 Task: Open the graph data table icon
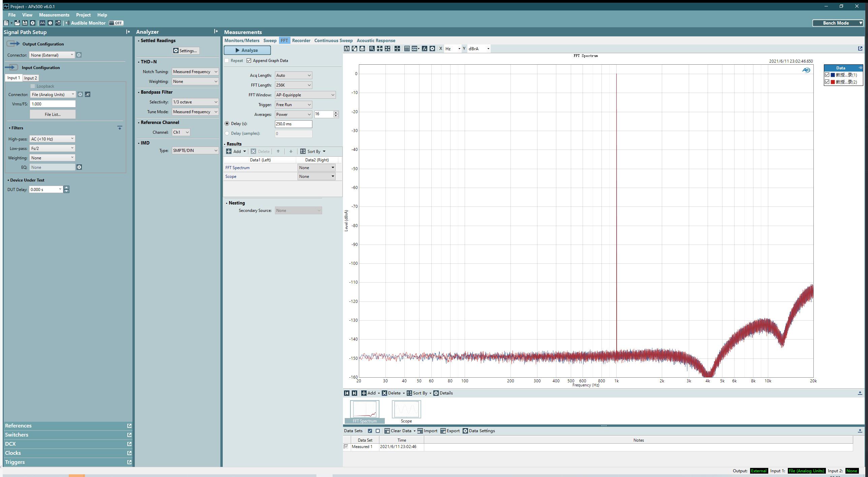click(x=407, y=49)
